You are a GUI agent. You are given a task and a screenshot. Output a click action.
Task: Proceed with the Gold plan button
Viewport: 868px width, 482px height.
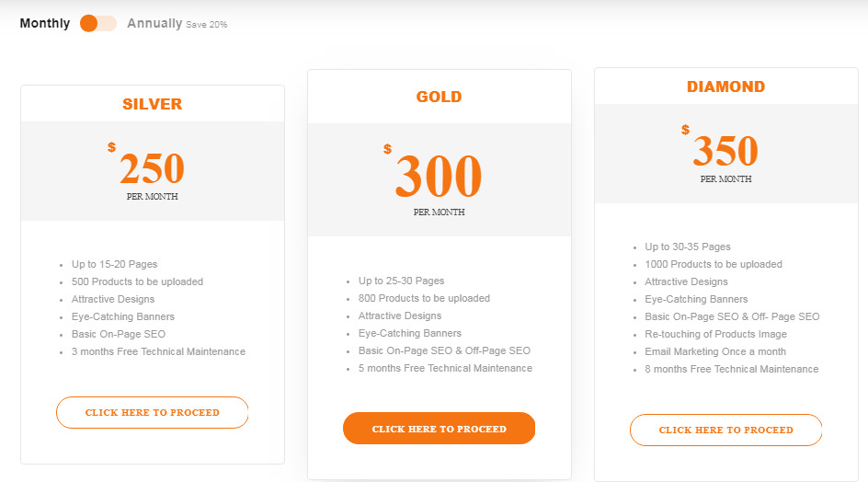439,429
